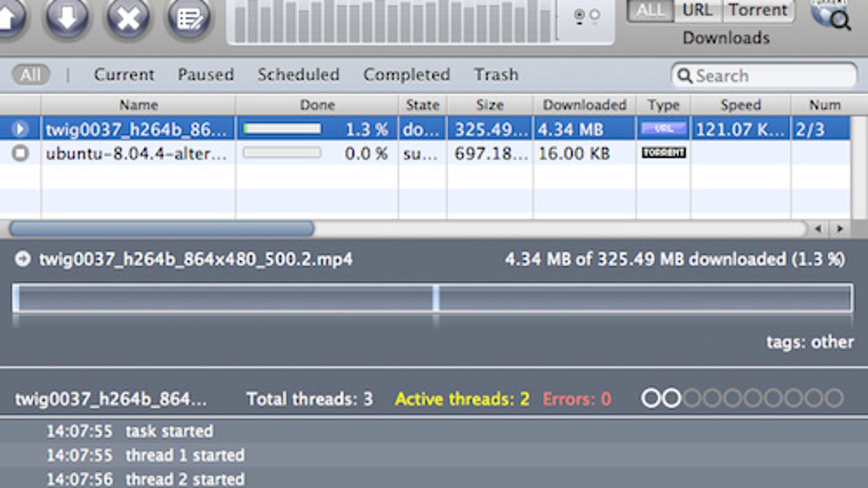868x488 pixels.
Task: Click the 325.49... size cell
Action: pyautogui.click(x=491, y=130)
